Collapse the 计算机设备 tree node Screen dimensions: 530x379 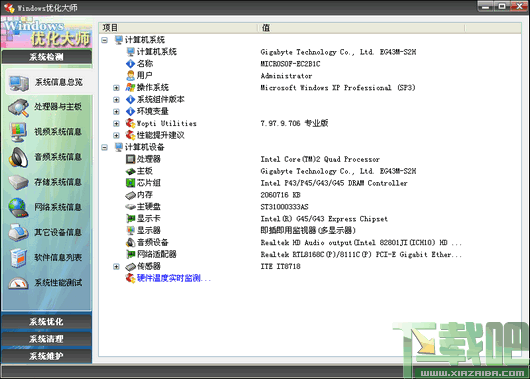105,147
